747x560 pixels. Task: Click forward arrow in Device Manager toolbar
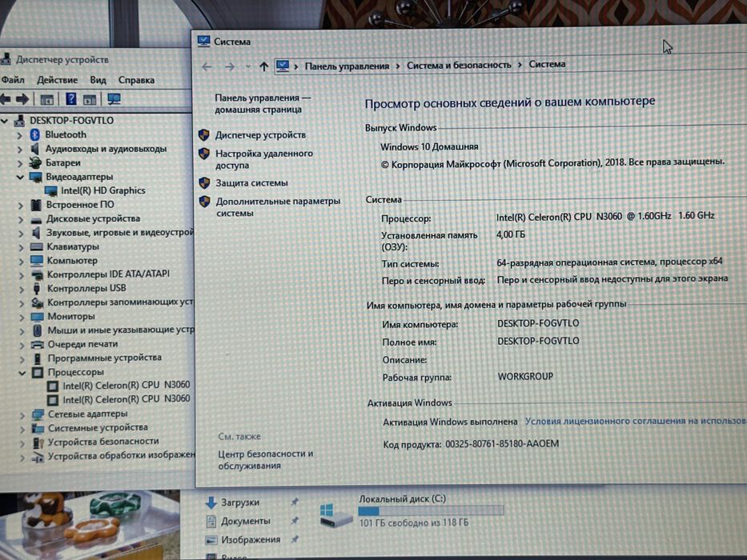[22, 99]
